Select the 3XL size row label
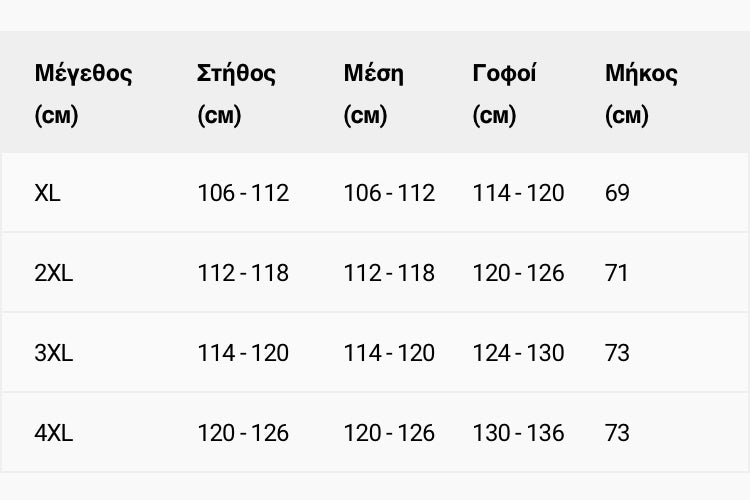Image resolution: width=750 pixels, height=500 pixels. point(54,353)
